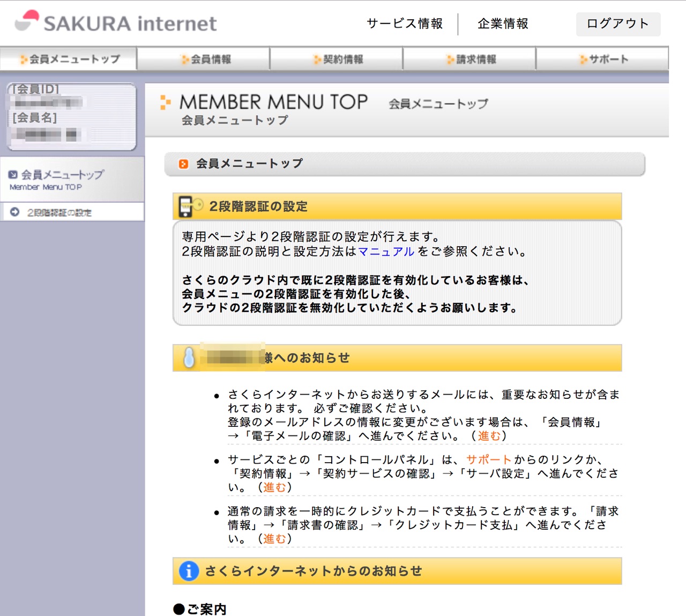
Task: Click the ご案内 heading
Action: [x=200, y=609]
